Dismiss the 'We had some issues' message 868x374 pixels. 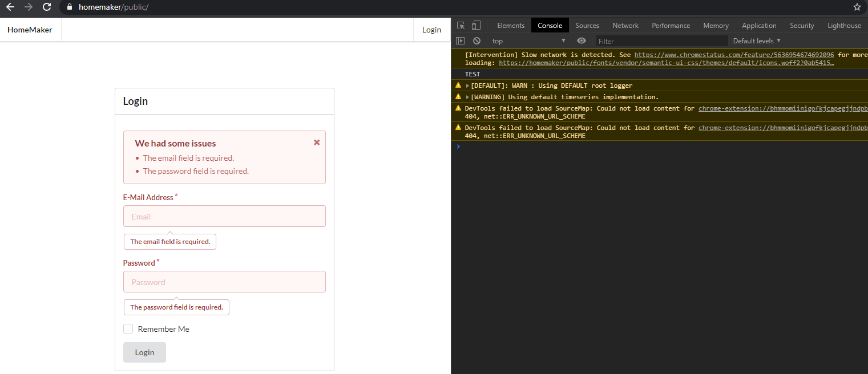(x=317, y=143)
